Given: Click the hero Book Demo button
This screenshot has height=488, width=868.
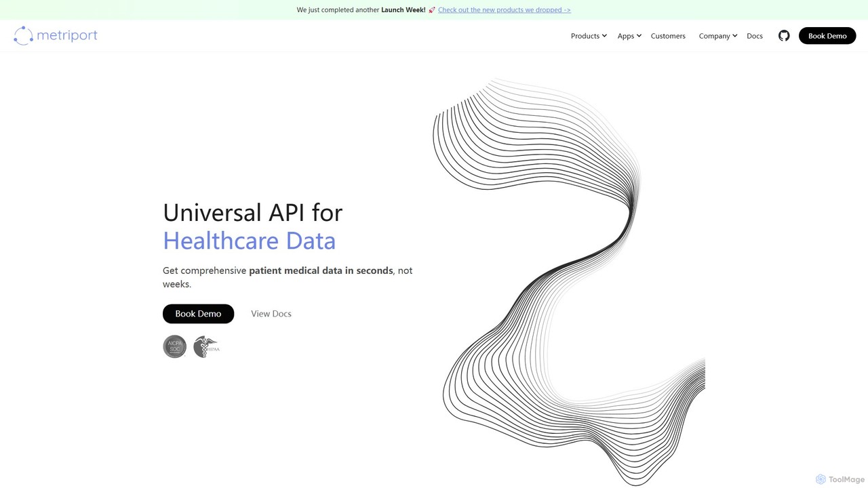Looking at the screenshot, I should click(x=198, y=314).
